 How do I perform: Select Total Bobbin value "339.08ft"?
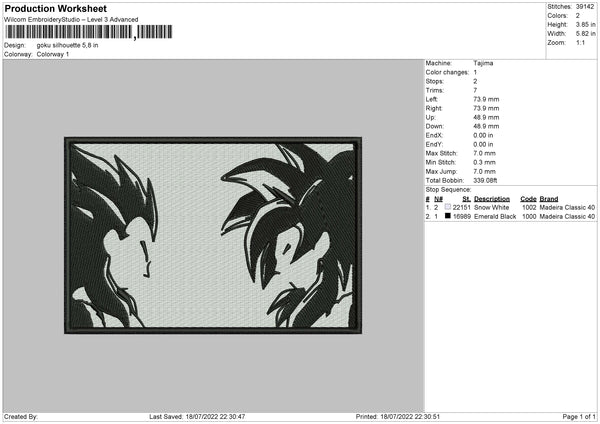[x=485, y=181]
